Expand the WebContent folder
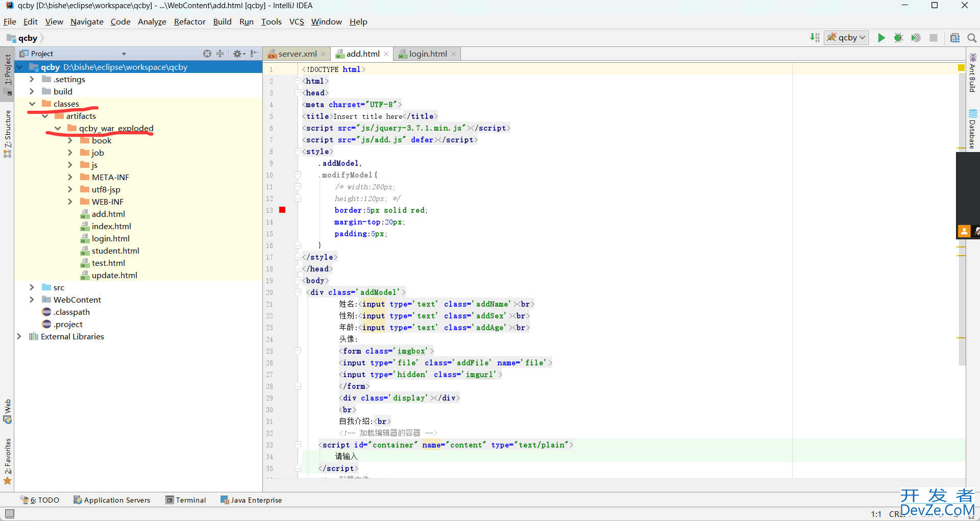Screen dimensions: 980x521 [x=32, y=300]
